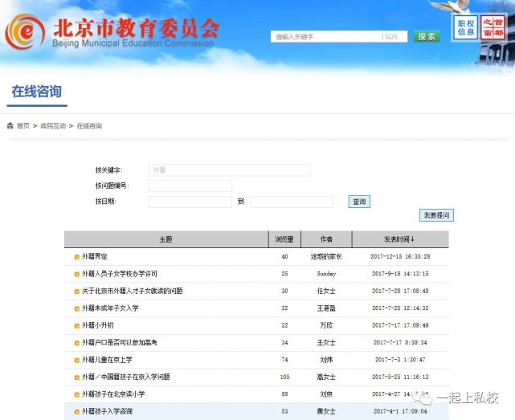Click the 浏览量 column header
Screen dimensions: 515x420
(x=284, y=239)
